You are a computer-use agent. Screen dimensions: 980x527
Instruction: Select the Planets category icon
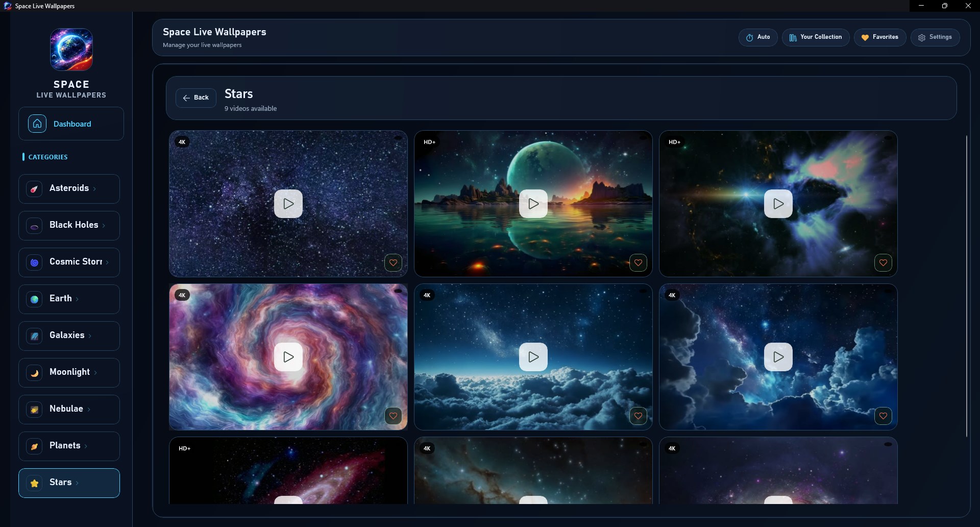pos(34,446)
